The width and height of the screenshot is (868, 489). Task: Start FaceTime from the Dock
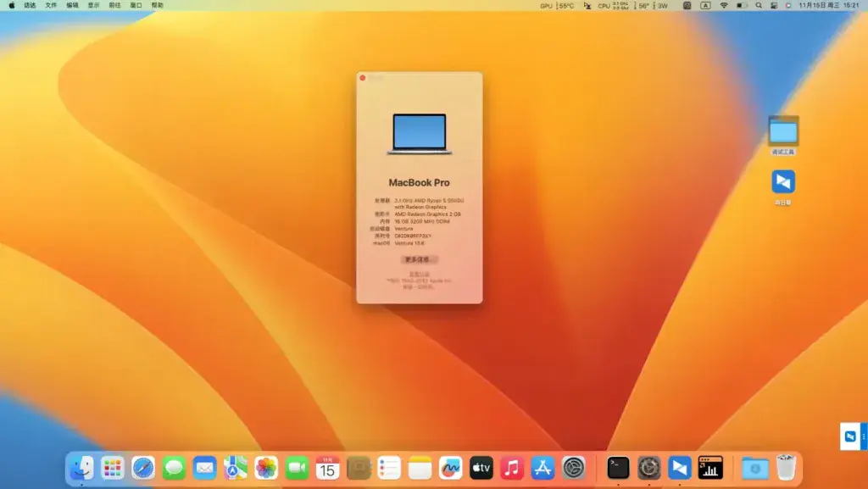[x=297, y=469]
